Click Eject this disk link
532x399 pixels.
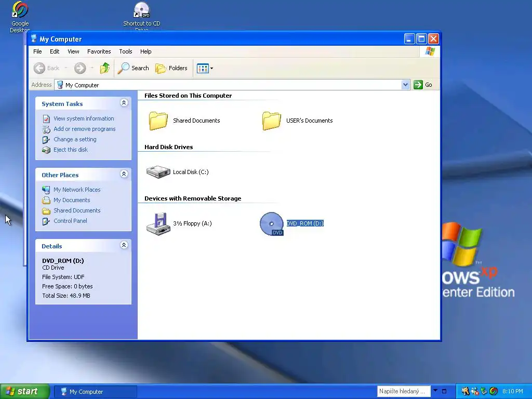[x=71, y=150]
